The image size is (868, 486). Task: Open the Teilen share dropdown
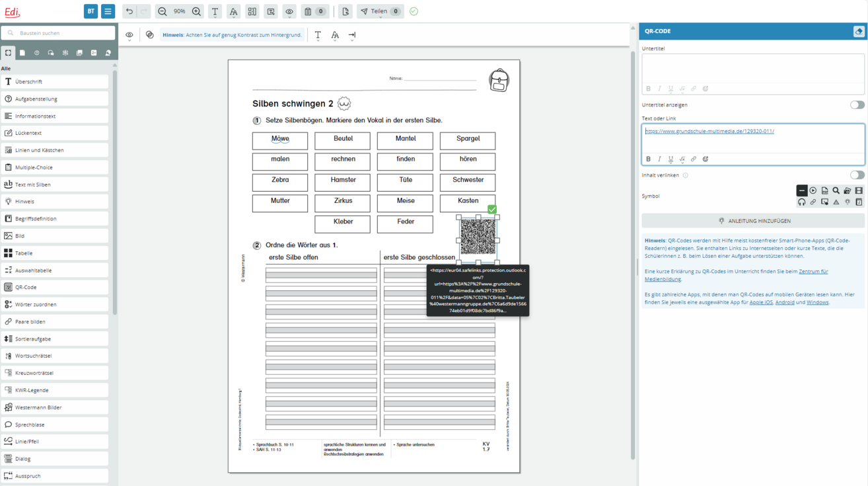(x=380, y=11)
